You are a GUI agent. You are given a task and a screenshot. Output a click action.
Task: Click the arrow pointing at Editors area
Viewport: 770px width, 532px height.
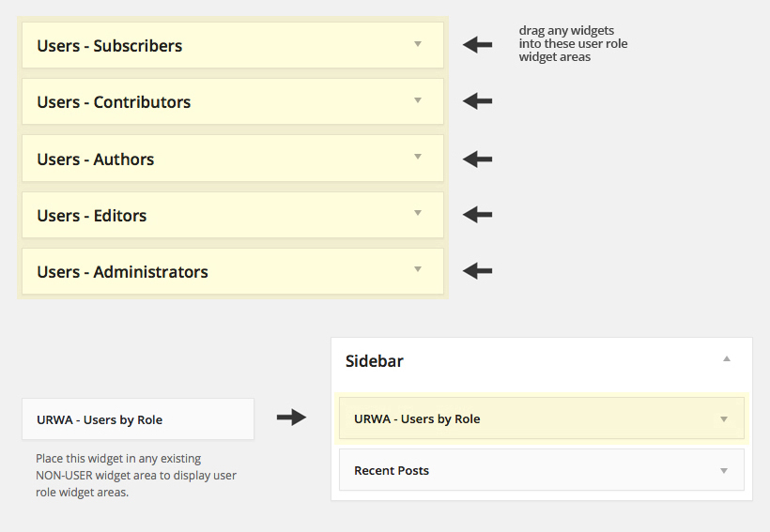pos(477,215)
